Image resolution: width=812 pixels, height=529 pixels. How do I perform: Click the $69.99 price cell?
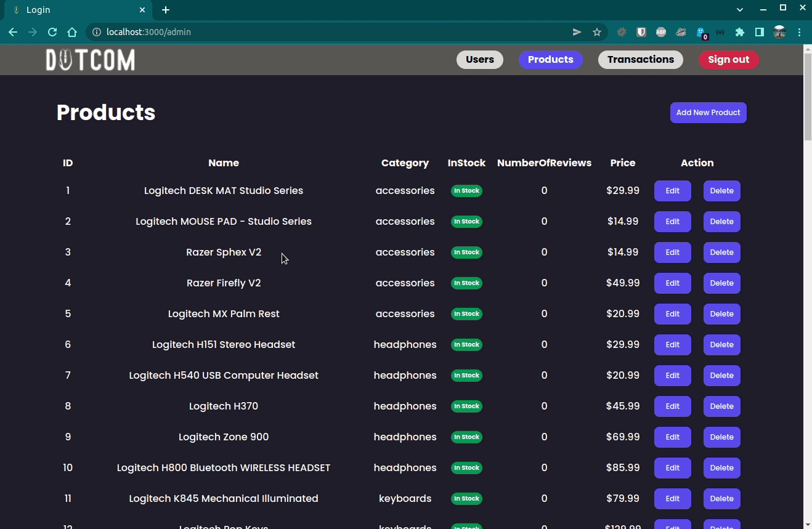coord(623,437)
